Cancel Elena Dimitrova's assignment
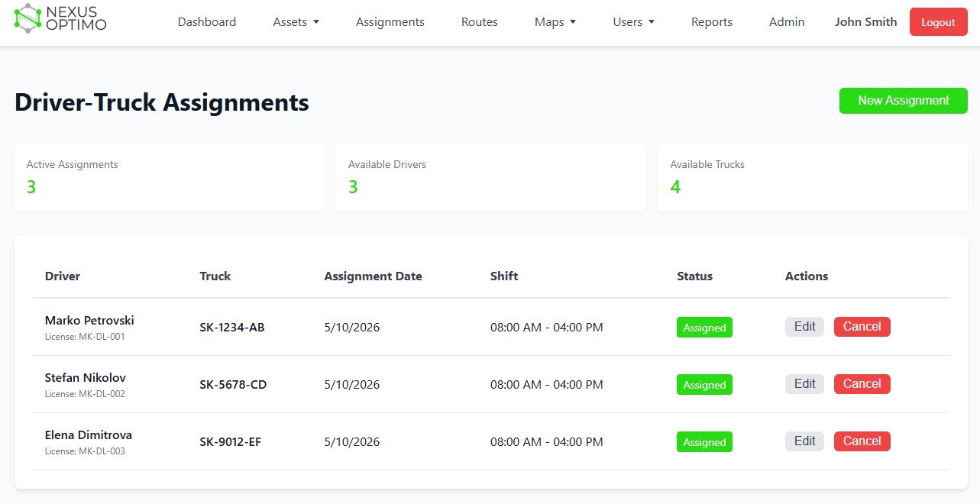 coord(862,441)
